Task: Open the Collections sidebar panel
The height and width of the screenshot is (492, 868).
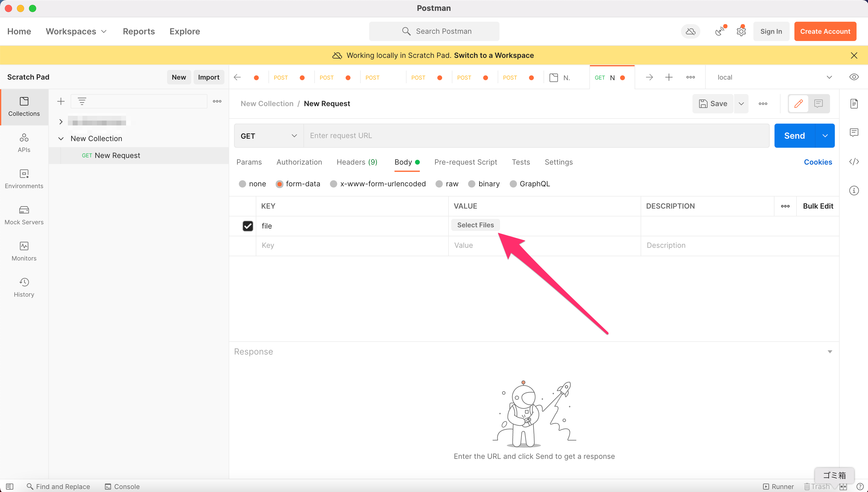Action: (x=24, y=107)
